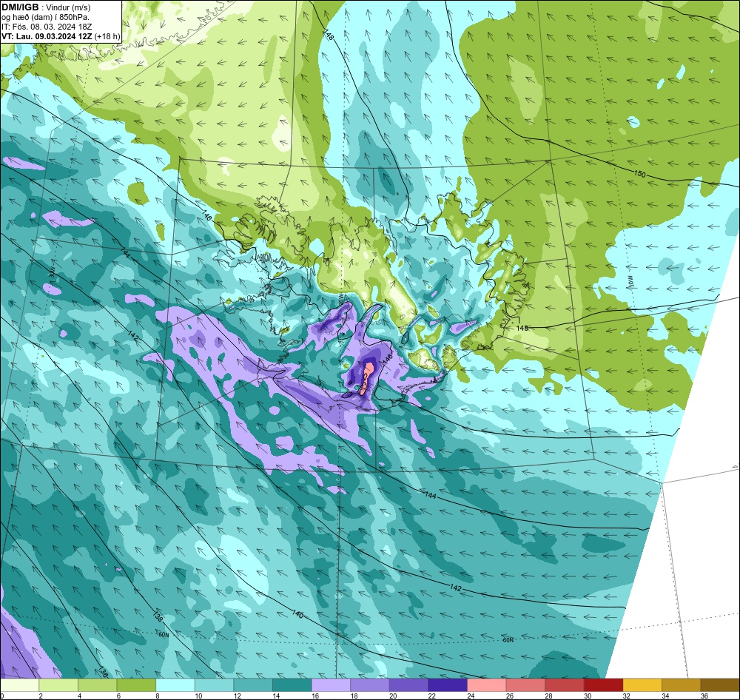Select the '30W' longitude label
Image resolution: width=740 pixels, height=700 pixels.
pos(52,272)
